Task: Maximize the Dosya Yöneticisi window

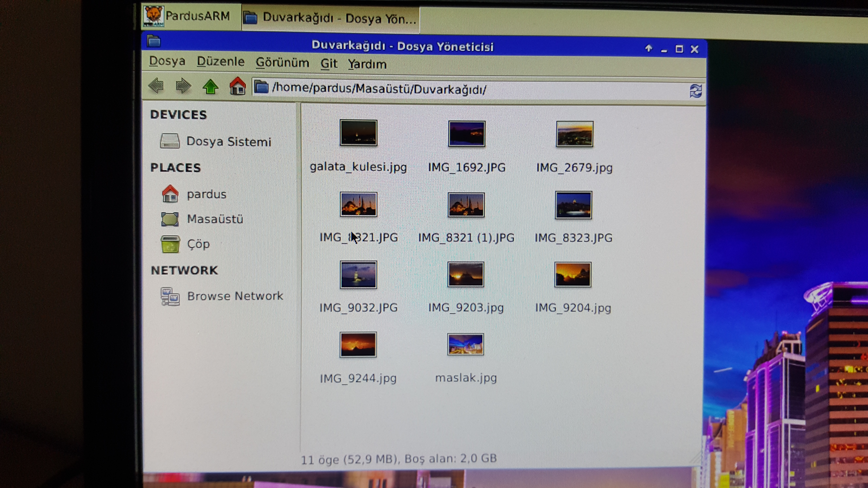Action: point(679,49)
